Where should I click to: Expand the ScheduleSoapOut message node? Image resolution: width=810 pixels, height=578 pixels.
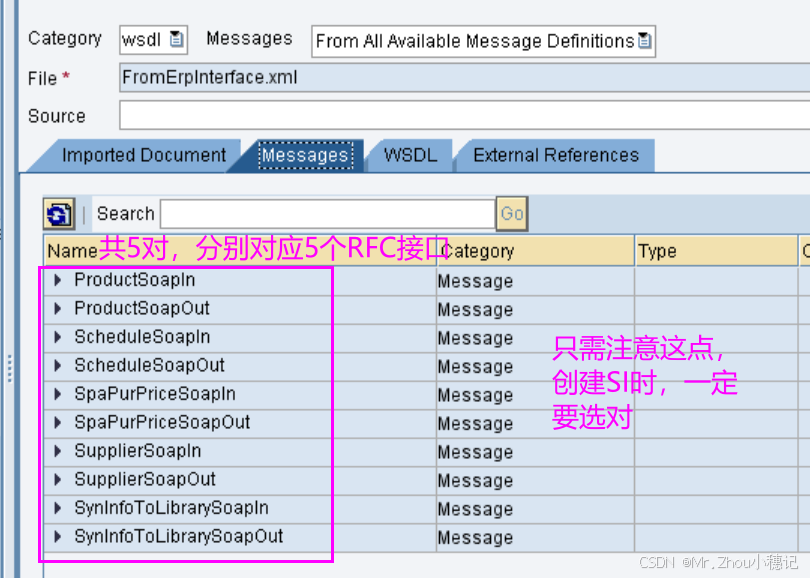click(57, 366)
